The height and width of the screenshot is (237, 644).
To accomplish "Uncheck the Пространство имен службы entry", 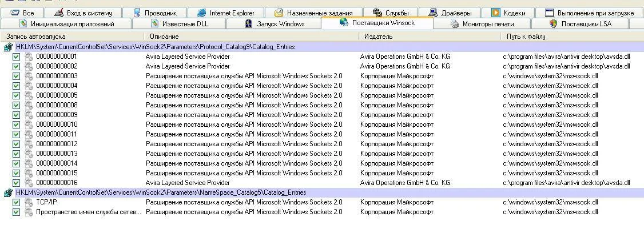I will [x=16, y=212].
